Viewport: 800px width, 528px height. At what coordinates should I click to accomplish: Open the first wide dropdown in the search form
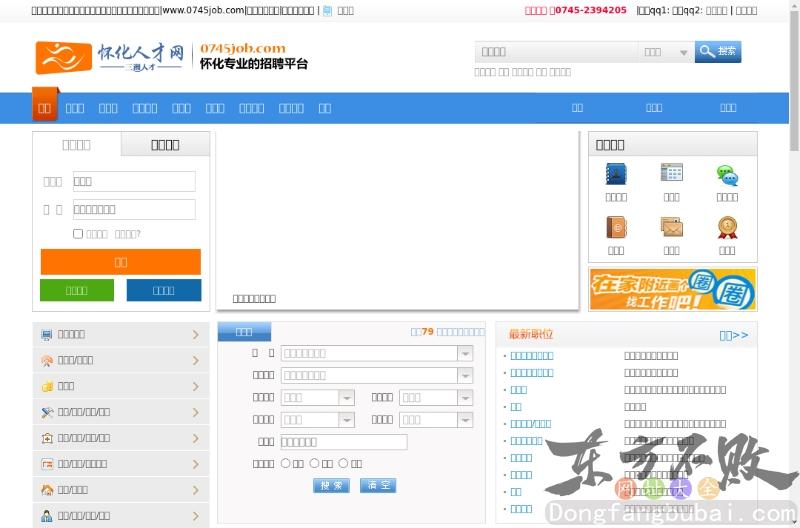[x=377, y=353]
